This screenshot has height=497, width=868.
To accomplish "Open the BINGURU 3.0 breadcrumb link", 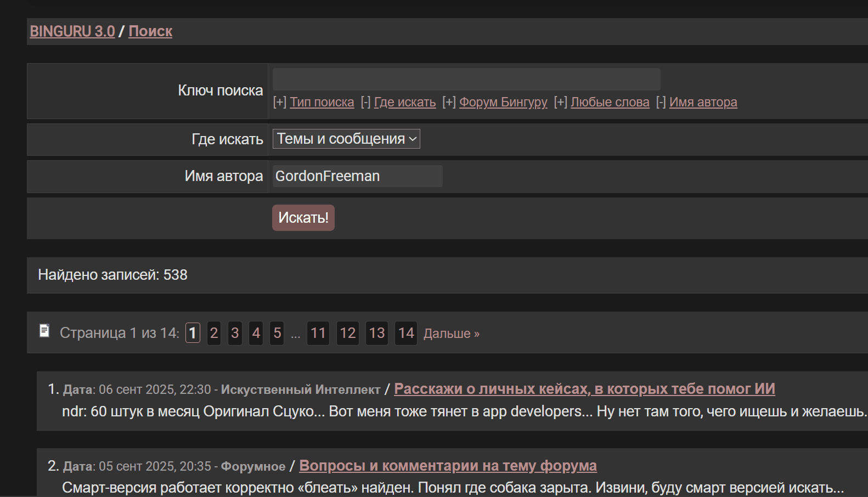I will click(72, 32).
